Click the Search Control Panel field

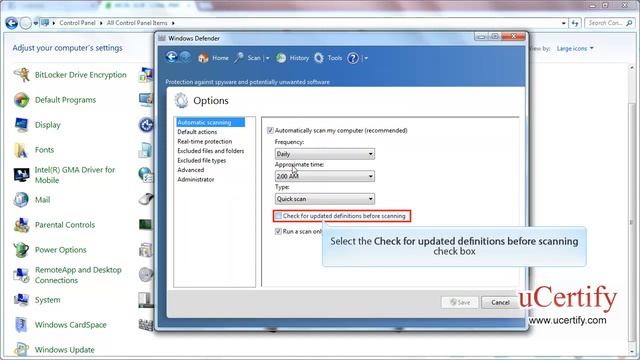610,23
